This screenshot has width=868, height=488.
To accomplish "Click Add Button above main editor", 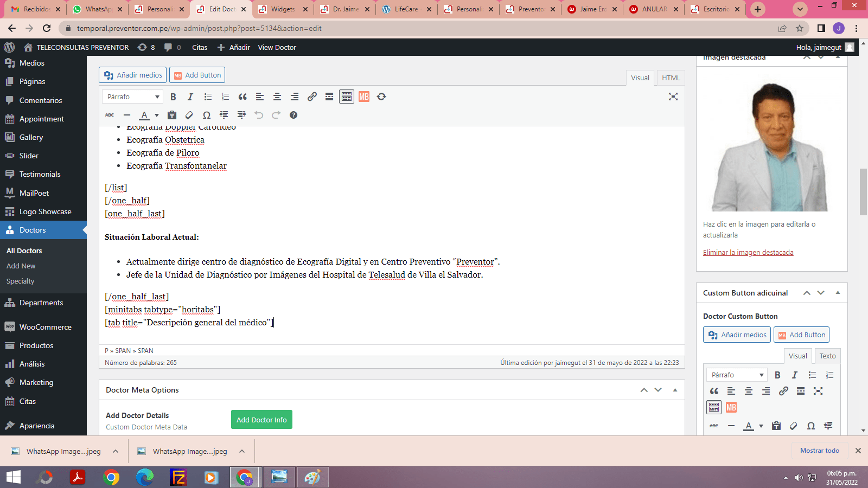I will 197,75.
